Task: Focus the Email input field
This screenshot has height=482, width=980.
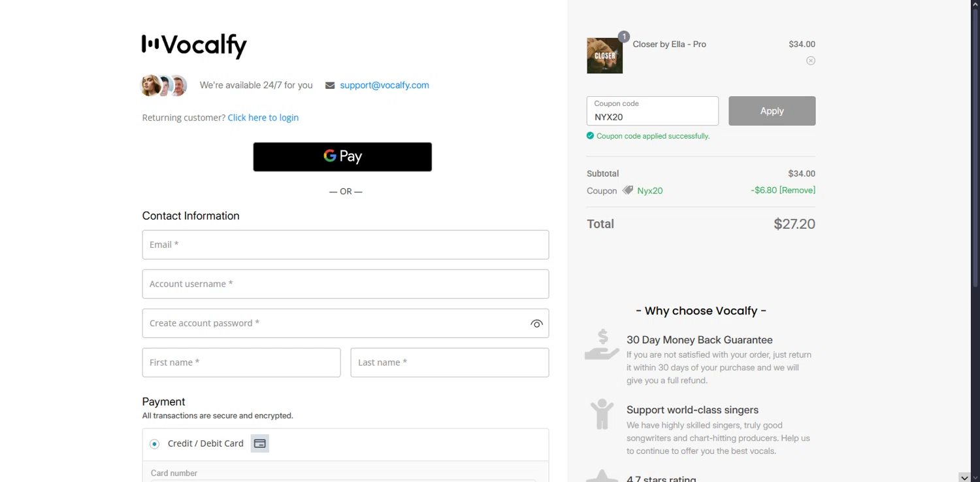Action: coord(346,245)
